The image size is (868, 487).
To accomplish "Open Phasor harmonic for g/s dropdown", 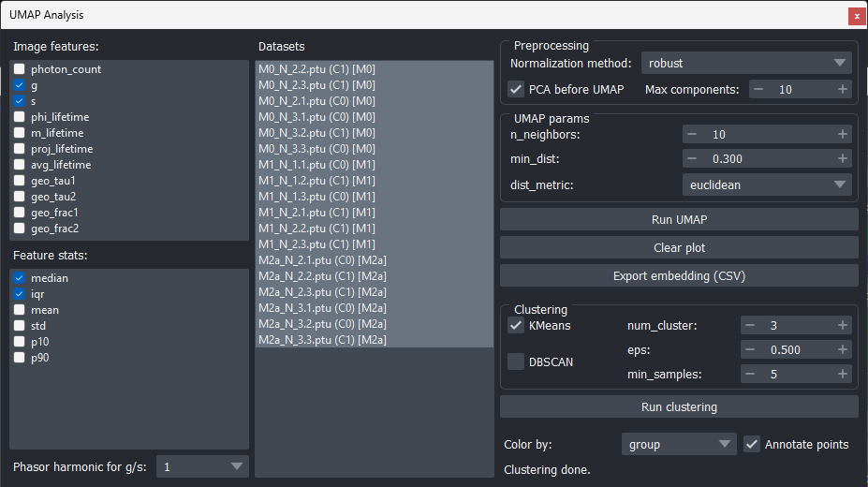I will click(x=202, y=467).
